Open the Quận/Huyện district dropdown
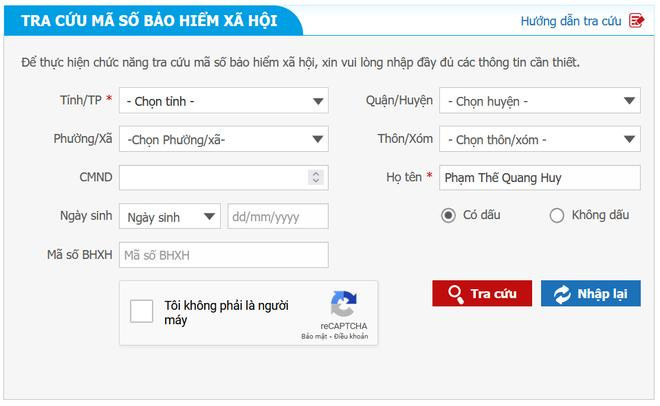This screenshot has width=660, height=406. [x=540, y=101]
